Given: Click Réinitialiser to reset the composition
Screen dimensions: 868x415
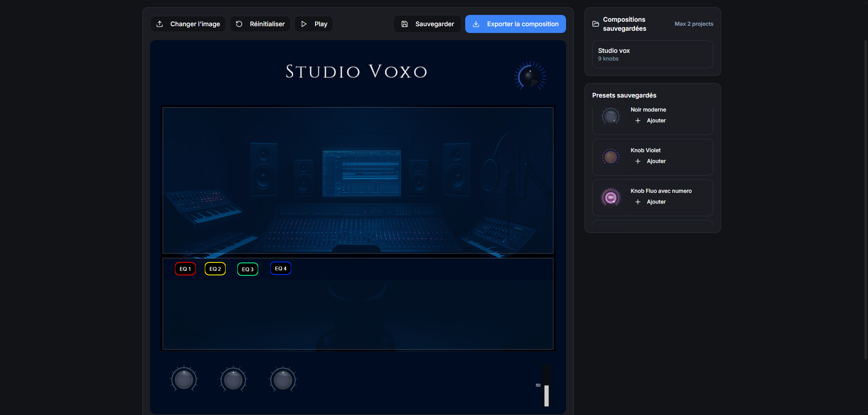Looking at the screenshot, I should (260, 24).
